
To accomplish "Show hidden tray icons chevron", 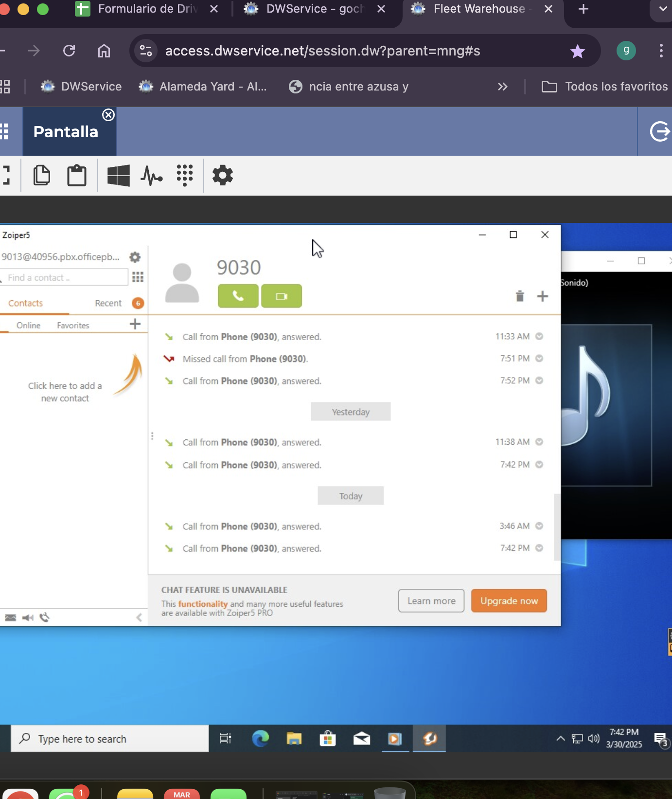I will click(561, 739).
